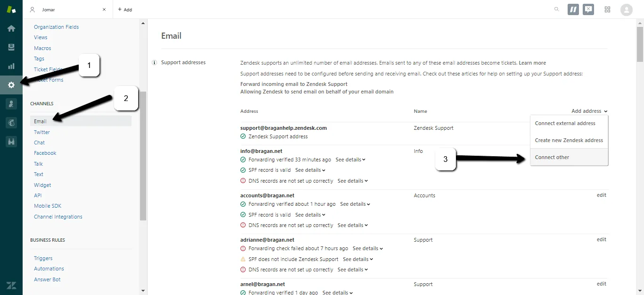Image resolution: width=644 pixels, height=295 pixels.
Task: Select the Text channel
Action: point(39,175)
